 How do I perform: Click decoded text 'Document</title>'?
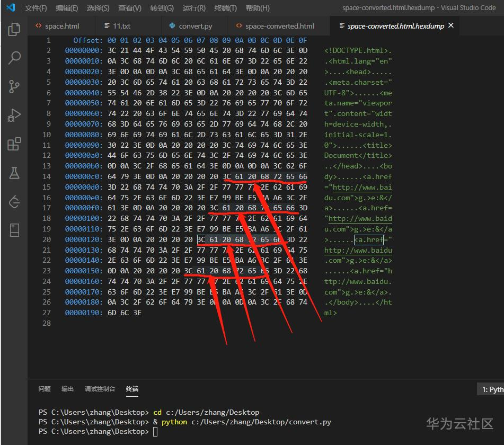click(358, 156)
